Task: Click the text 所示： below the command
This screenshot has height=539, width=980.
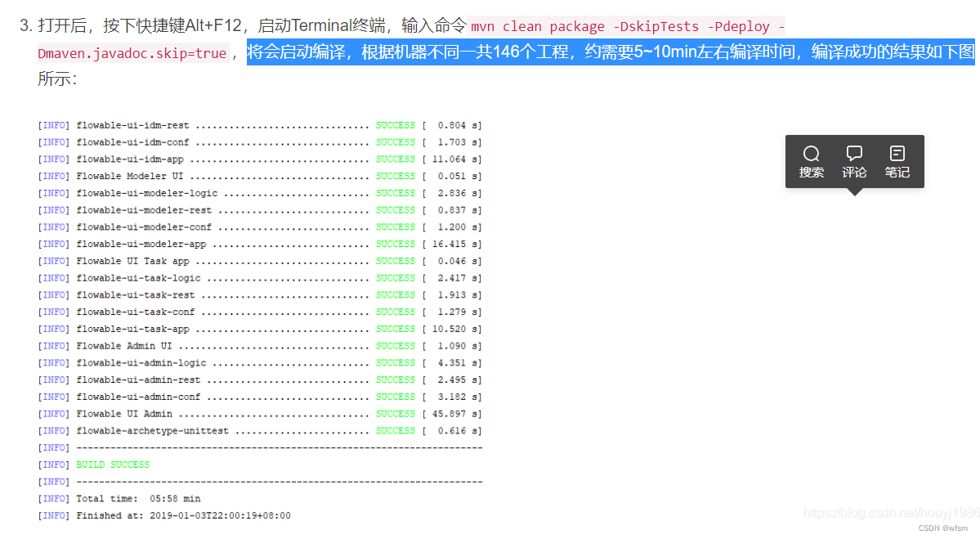Action: coord(57,79)
